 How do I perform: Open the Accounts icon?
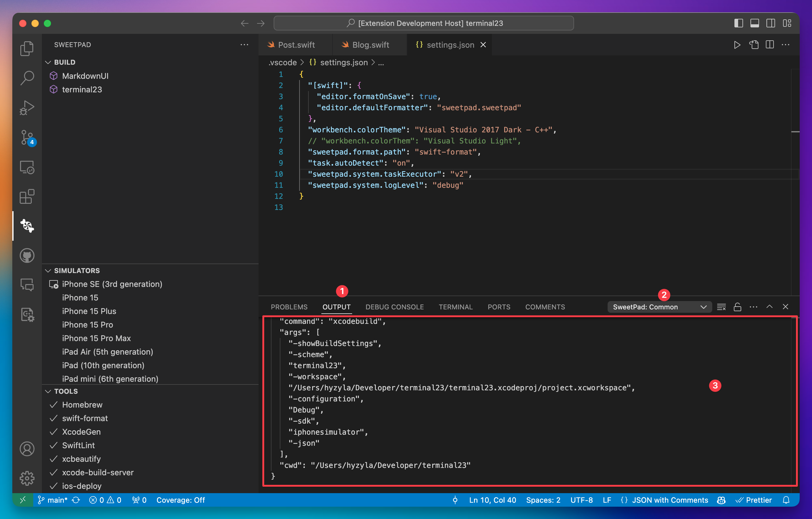click(x=27, y=449)
